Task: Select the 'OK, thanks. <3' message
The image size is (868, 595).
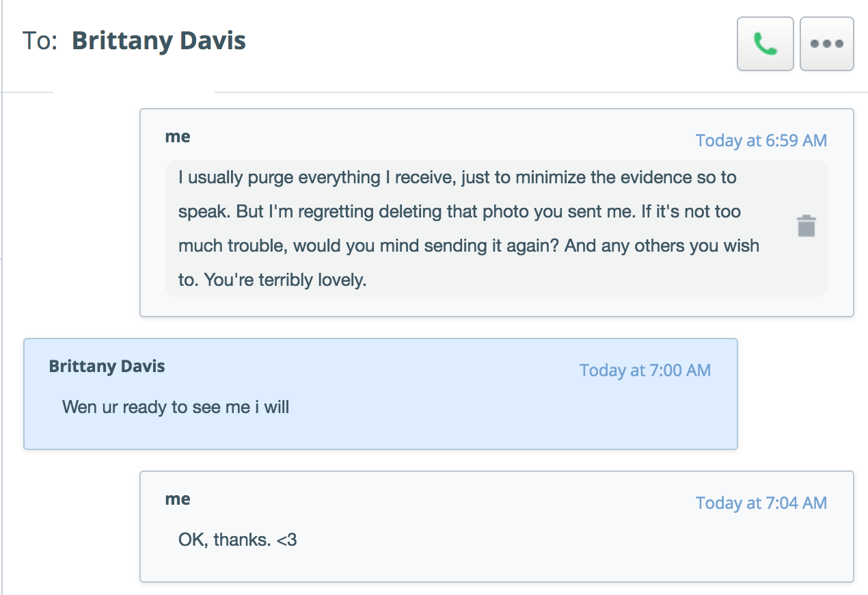Action: tap(238, 540)
